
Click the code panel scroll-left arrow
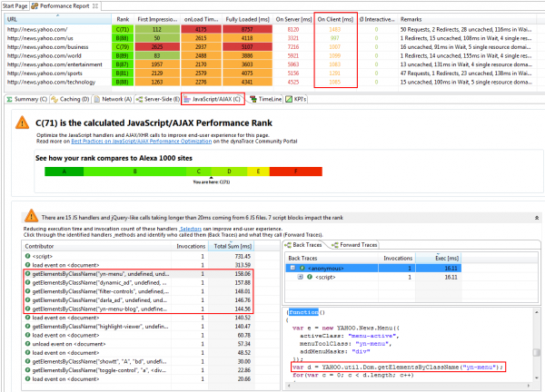point(288,386)
